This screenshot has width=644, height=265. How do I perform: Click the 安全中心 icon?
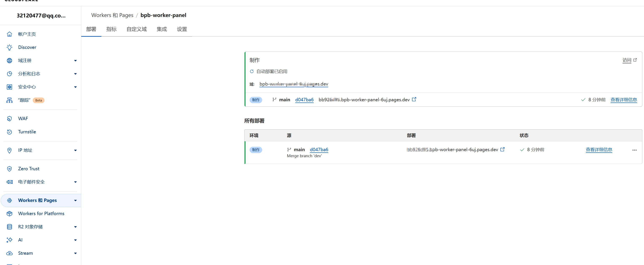pyautogui.click(x=9, y=87)
